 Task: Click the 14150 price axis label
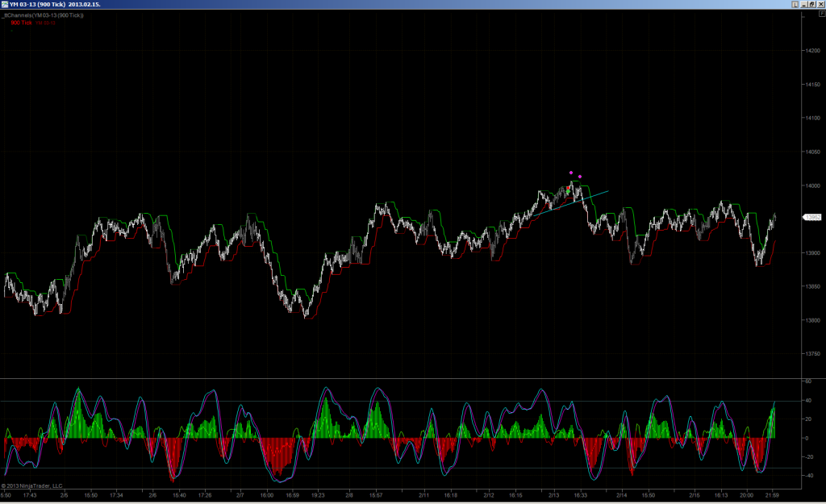point(813,84)
